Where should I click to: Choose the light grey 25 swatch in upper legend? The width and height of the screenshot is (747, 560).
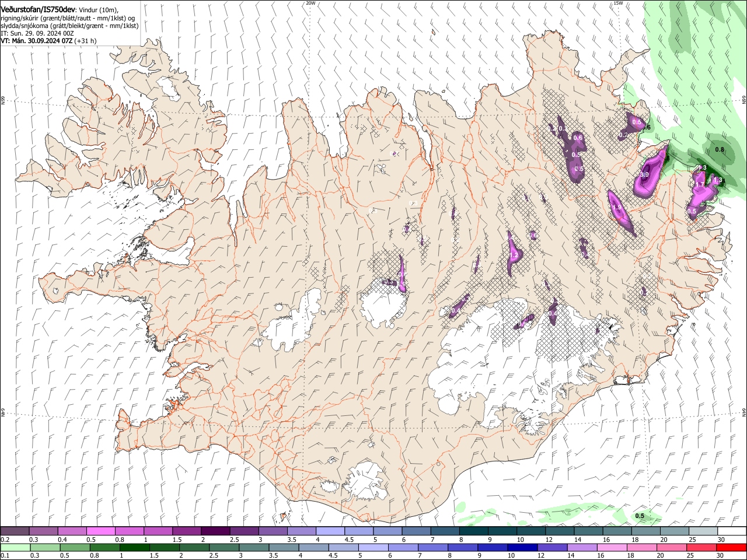(703, 531)
